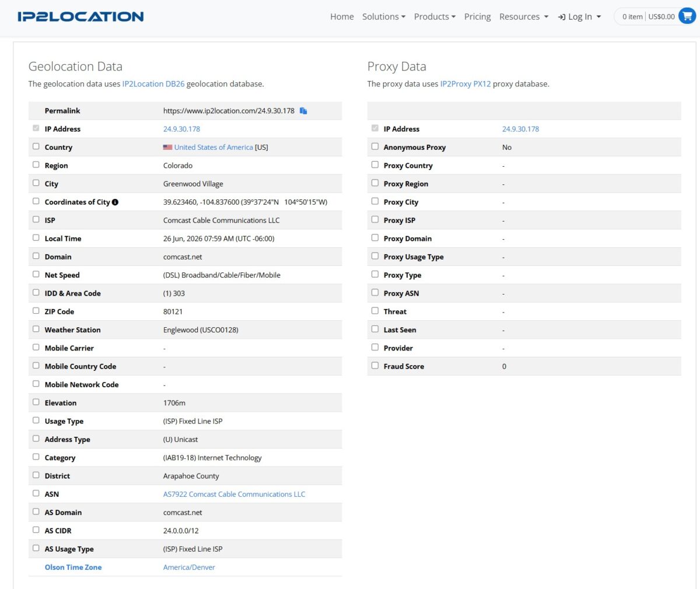Enable the City checkbox

(36, 183)
